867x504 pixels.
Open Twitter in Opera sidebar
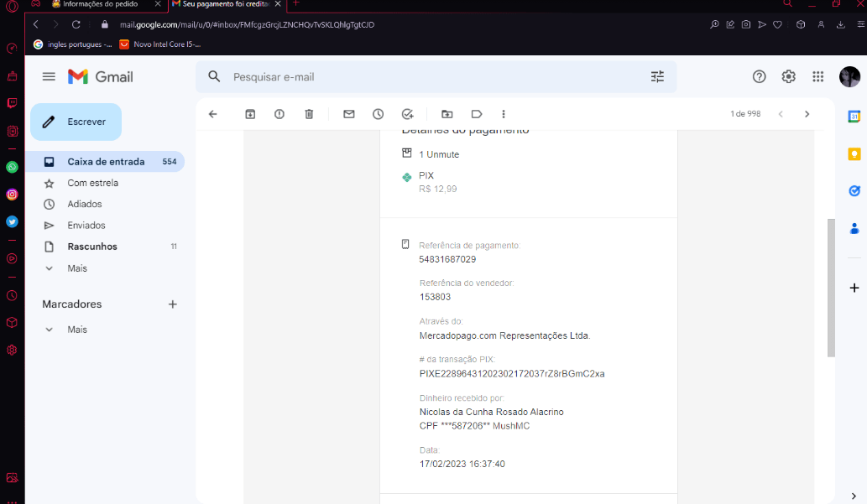point(12,221)
